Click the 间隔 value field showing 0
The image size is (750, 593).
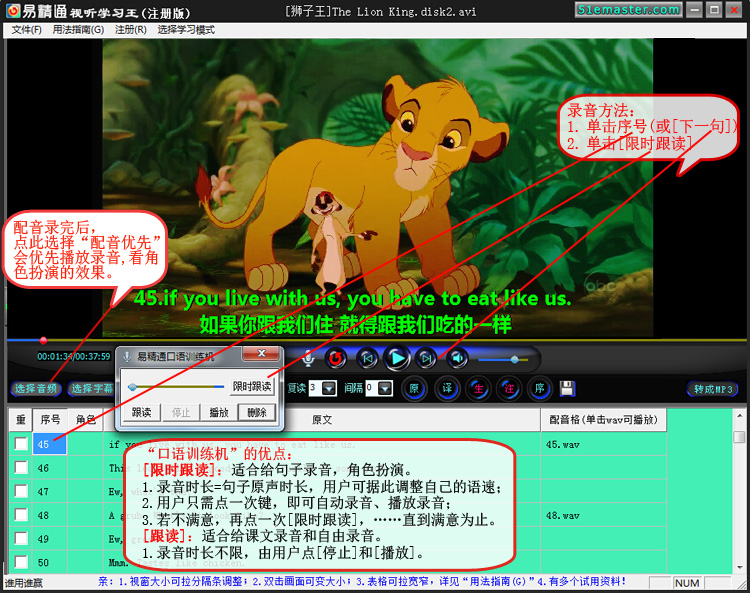click(372, 388)
